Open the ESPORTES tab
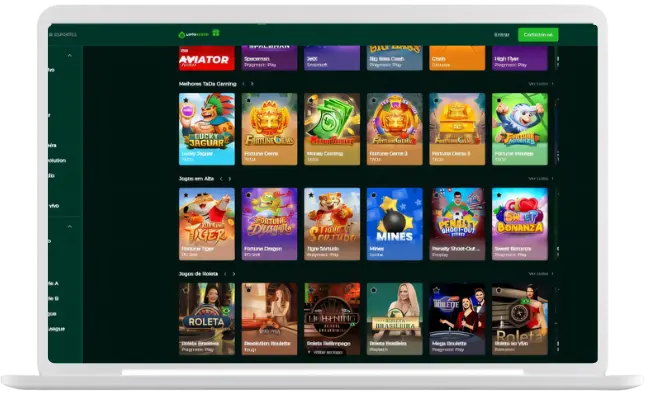This screenshot has height=401, width=648. 63,35
